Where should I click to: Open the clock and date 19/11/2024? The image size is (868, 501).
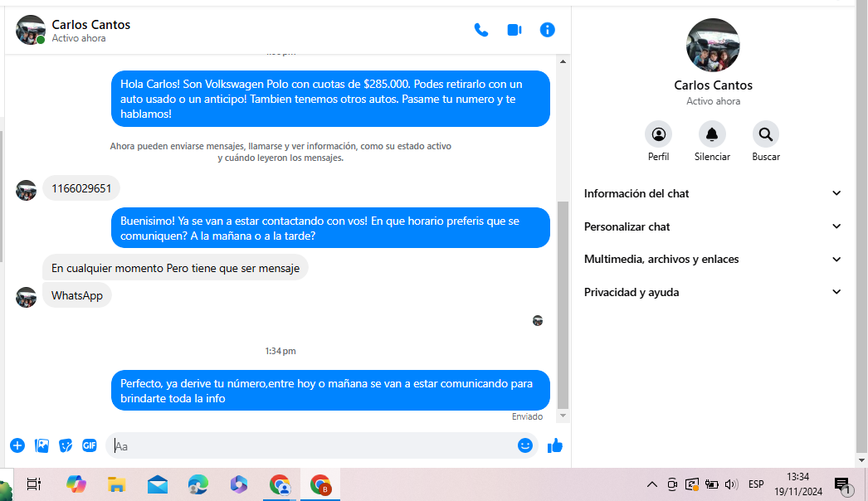tap(798, 484)
